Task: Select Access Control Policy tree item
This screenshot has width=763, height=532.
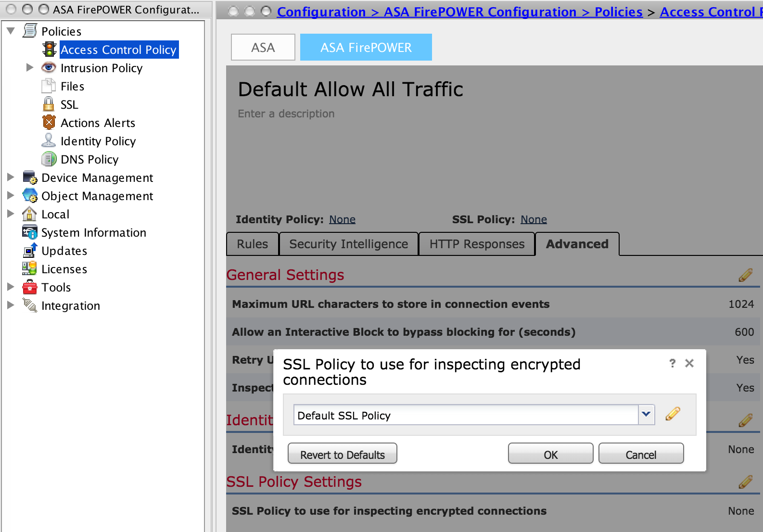Action: point(119,49)
